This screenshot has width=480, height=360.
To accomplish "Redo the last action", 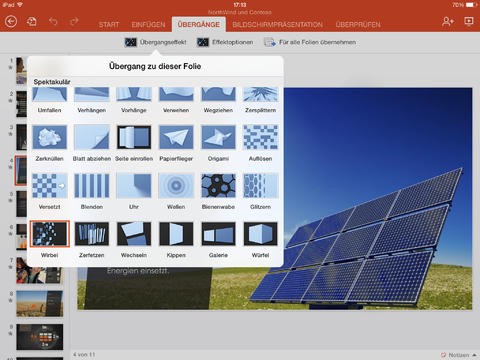I will 74,22.
